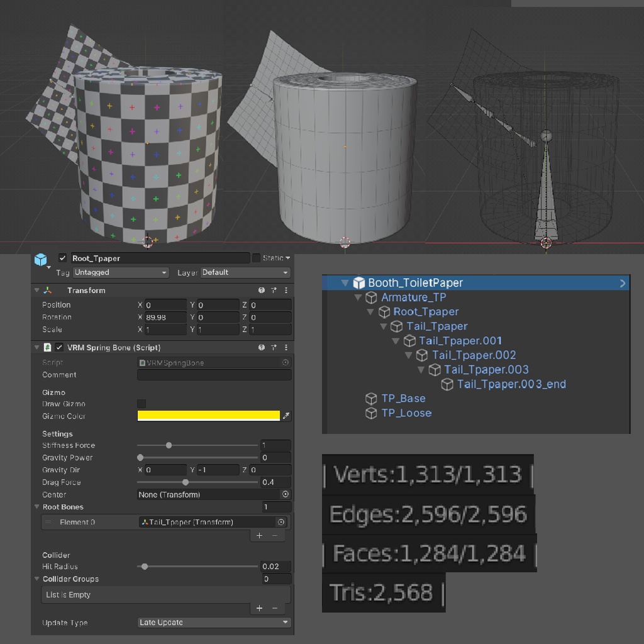Click Hit Radius value field 0.02
The height and width of the screenshot is (644, 644).
pos(275,567)
